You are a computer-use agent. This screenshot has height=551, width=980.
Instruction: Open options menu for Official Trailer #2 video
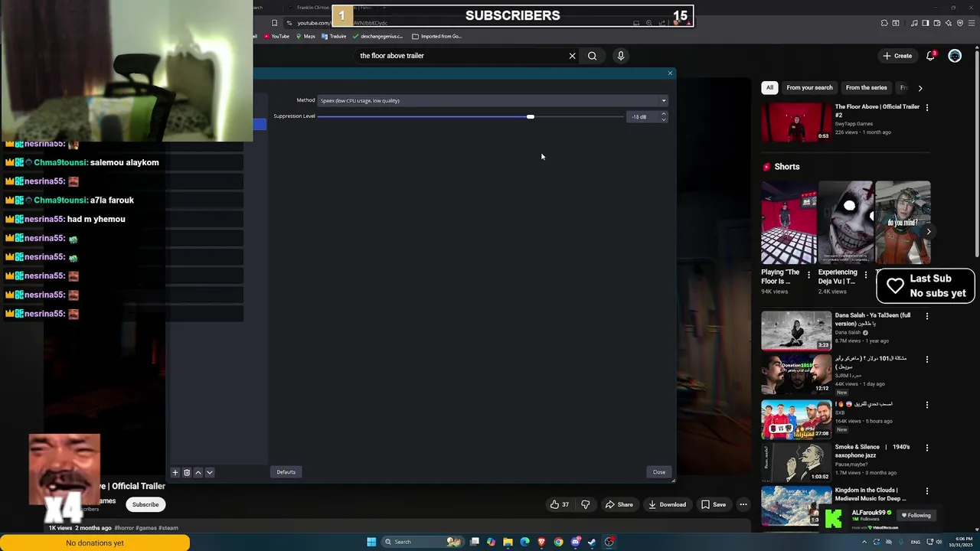927,108
